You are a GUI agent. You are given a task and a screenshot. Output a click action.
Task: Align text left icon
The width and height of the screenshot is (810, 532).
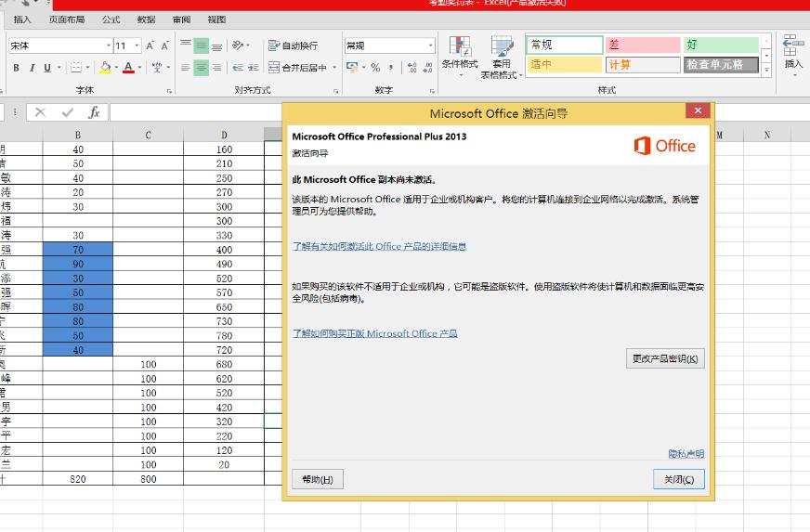click(186, 68)
